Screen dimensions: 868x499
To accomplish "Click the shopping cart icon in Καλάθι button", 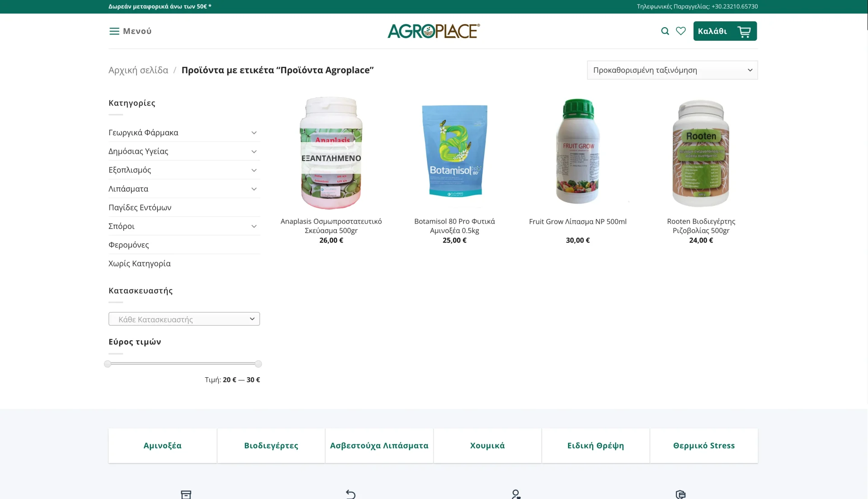I will tap(744, 31).
